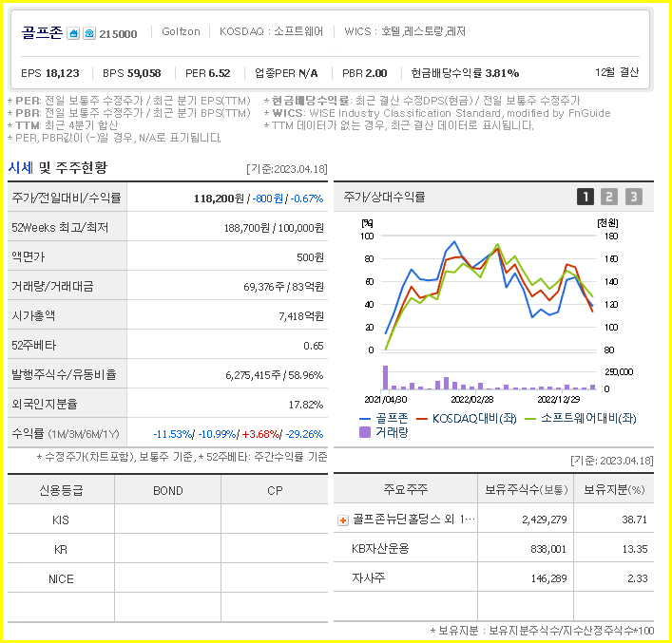Click the NICE rating row
672x643 pixels.
[167, 578]
